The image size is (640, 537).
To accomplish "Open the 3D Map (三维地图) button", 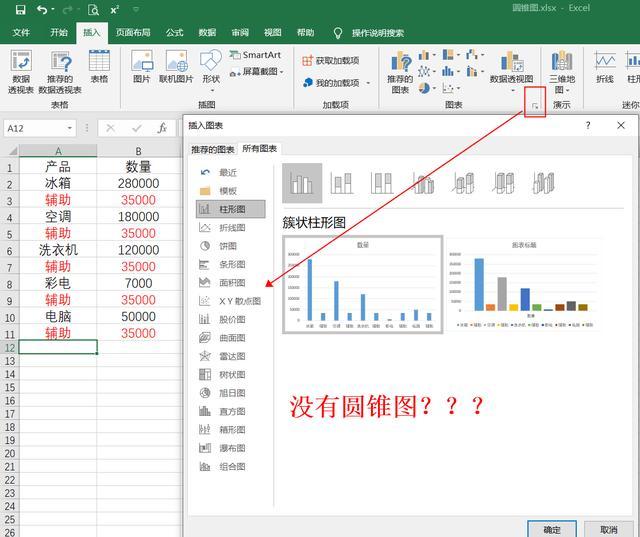I will tap(562, 72).
